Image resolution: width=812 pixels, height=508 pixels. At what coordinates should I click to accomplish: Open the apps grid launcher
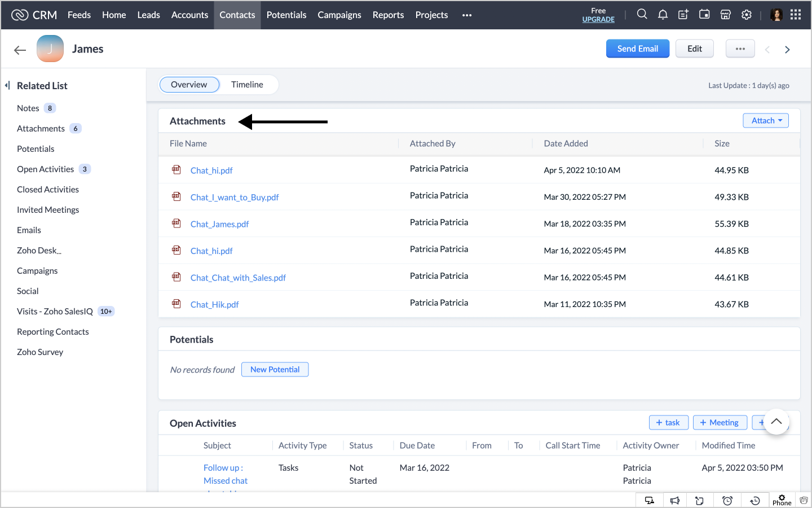point(796,15)
